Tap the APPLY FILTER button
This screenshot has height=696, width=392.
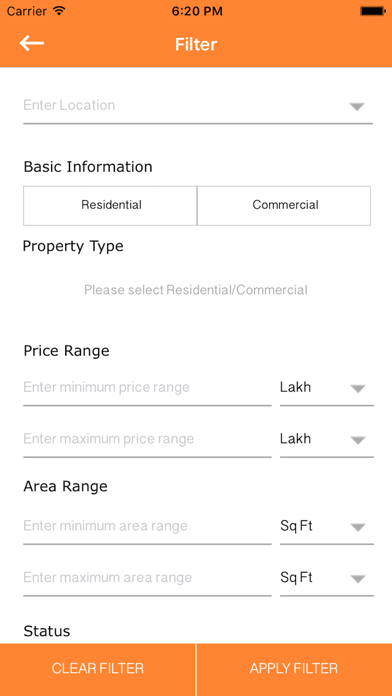[x=294, y=669]
